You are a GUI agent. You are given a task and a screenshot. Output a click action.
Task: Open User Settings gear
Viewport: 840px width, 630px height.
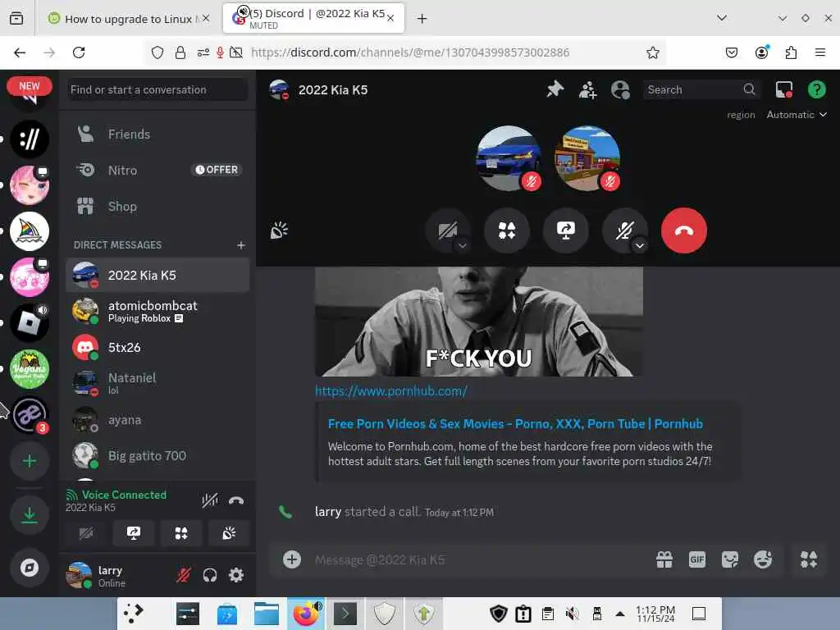pos(236,575)
